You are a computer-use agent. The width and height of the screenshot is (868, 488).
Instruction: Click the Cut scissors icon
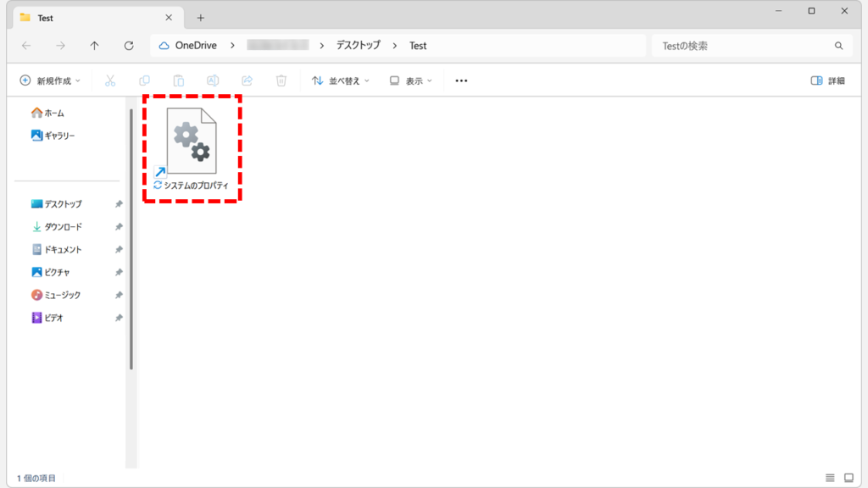click(x=110, y=80)
